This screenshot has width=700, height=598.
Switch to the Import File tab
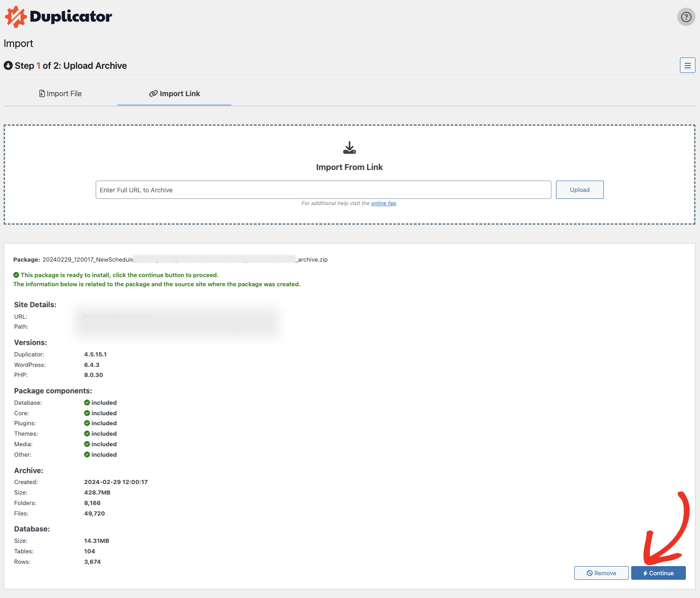(61, 93)
